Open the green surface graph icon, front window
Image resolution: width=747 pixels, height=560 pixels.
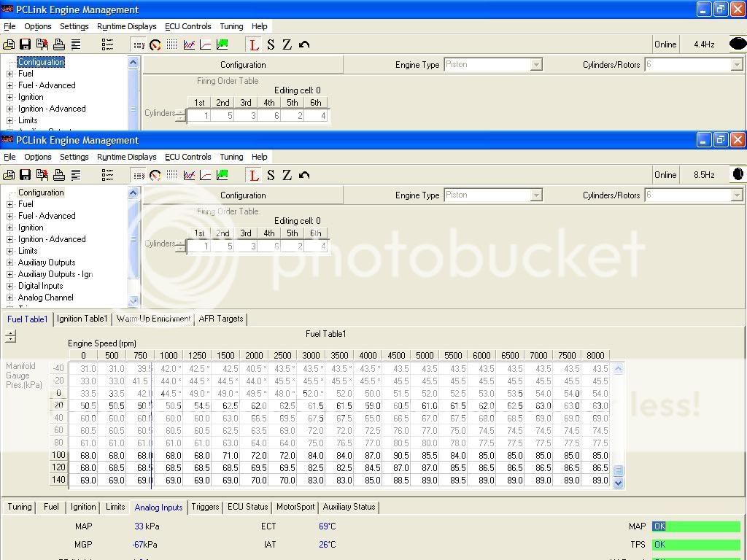(222, 175)
